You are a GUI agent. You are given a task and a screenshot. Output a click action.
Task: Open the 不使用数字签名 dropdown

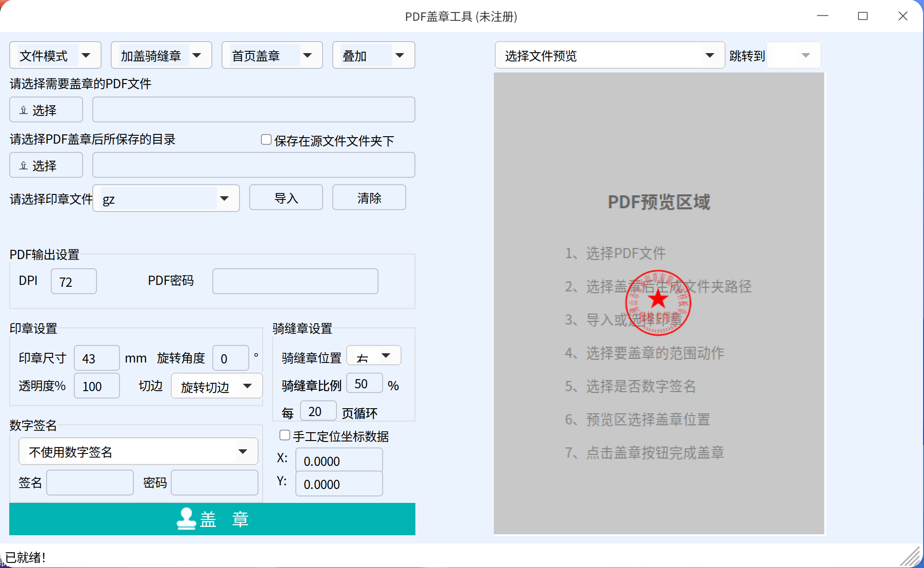click(138, 451)
